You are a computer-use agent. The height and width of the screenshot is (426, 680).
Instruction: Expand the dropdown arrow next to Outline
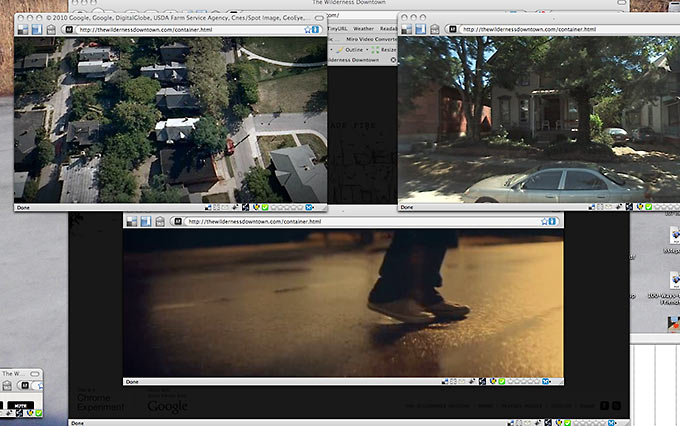pos(367,50)
